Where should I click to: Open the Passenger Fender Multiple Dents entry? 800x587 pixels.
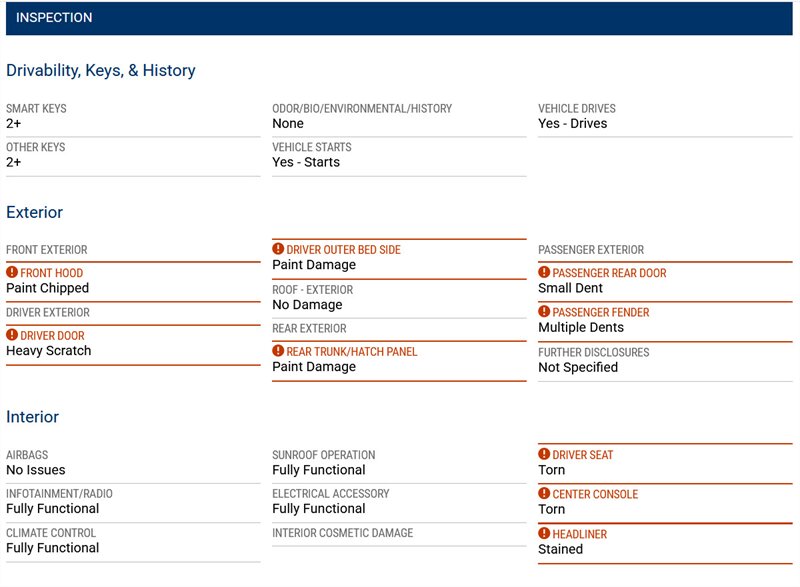click(581, 328)
